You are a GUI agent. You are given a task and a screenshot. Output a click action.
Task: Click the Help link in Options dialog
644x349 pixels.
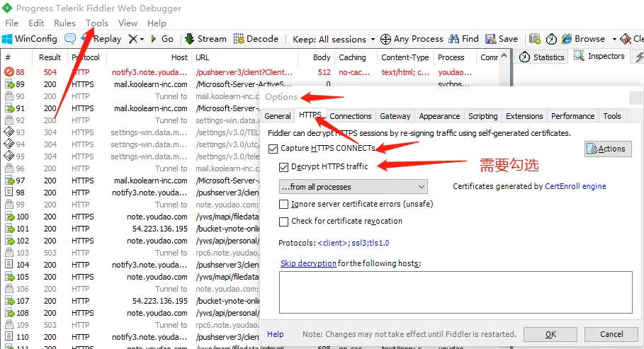click(275, 334)
